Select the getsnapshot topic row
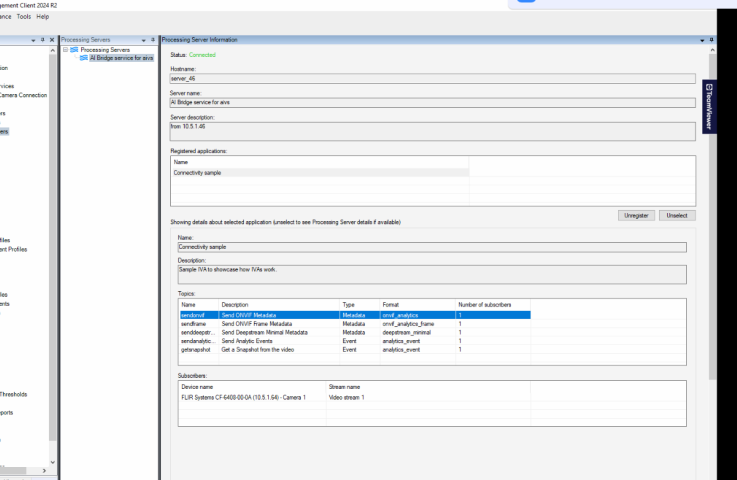The image size is (737, 480). pos(194,351)
